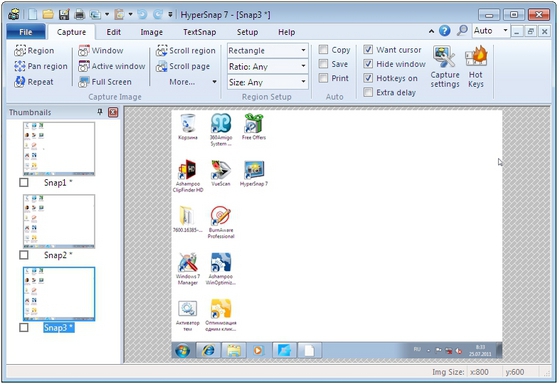560x384 pixels.
Task: Open the Hot Keys configuration
Action: [476, 67]
